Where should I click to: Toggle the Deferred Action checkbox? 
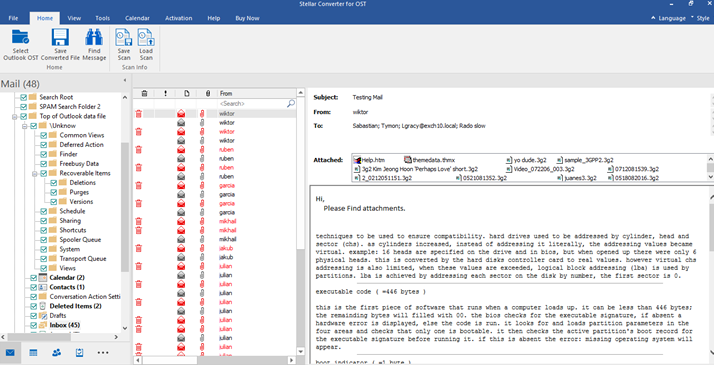point(44,145)
